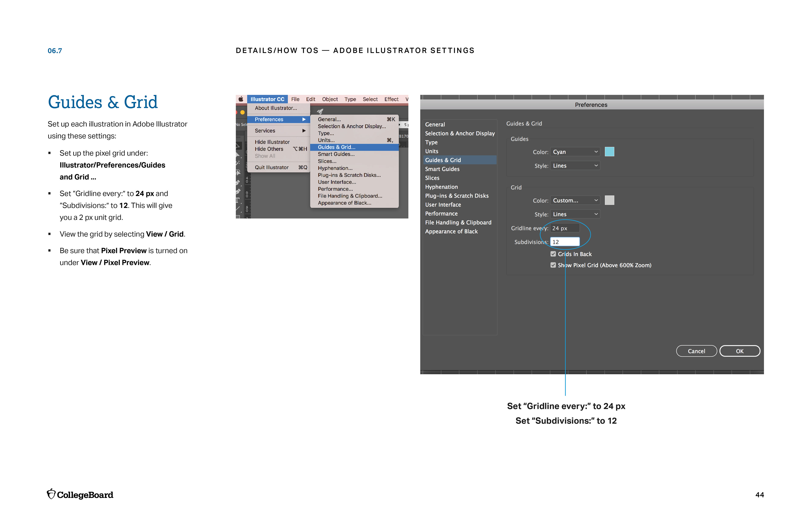Screen dimensions: 812x525
Task: Select Hyphenation... submenu item
Action: [354, 168]
